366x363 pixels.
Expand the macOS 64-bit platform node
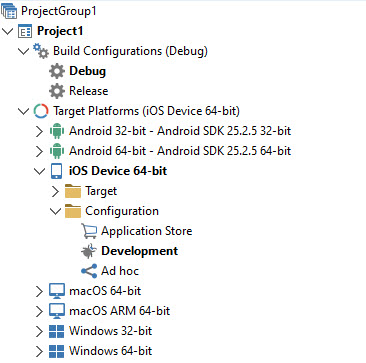[x=39, y=291]
